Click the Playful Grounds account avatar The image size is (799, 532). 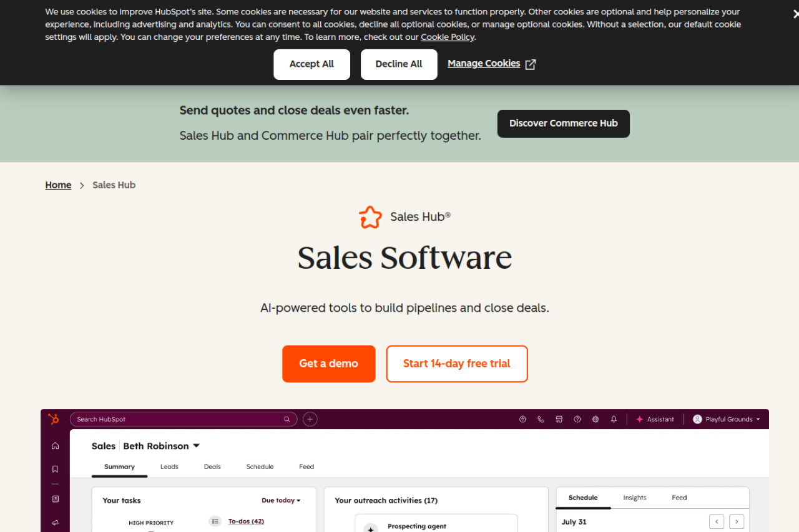click(698, 419)
